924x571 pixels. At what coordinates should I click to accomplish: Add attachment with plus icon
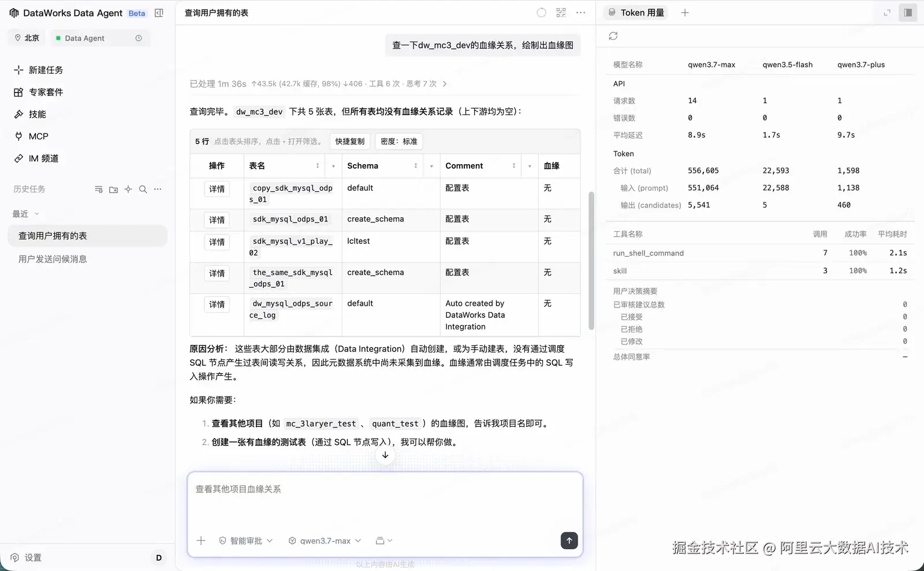point(201,541)
